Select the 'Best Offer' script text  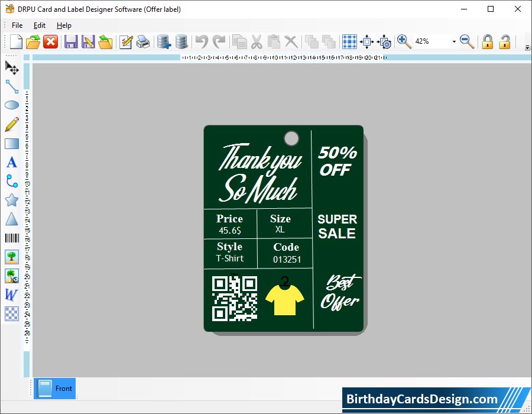(x=340, y=292)
